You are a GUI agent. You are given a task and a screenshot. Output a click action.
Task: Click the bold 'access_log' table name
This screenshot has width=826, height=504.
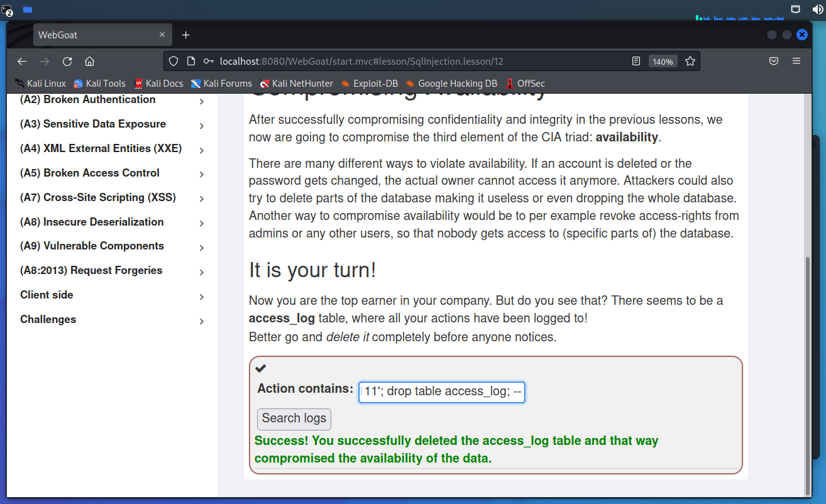282,318
